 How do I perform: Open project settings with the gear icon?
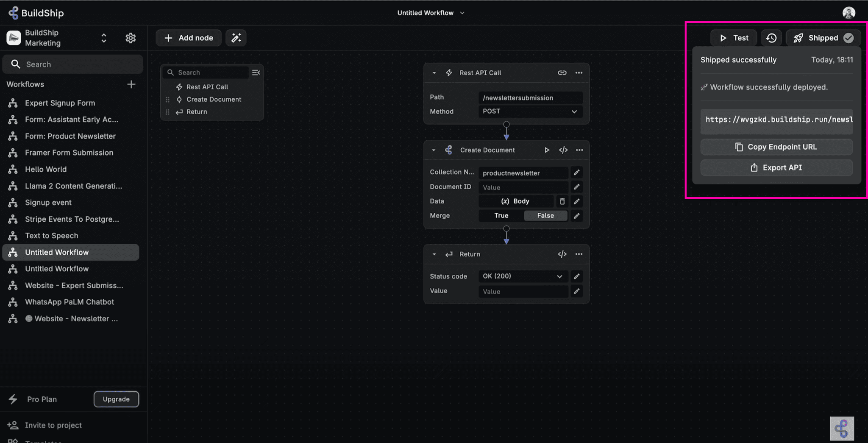tap(131, 38)
